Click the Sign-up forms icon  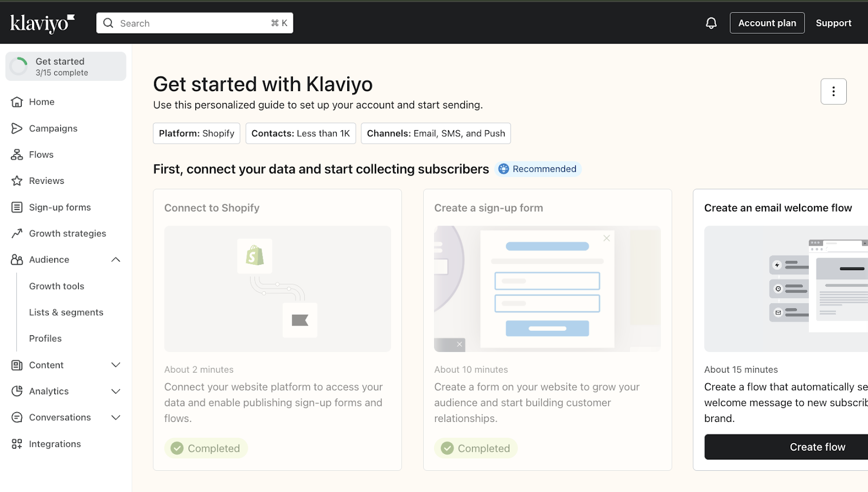coord(17,207)
